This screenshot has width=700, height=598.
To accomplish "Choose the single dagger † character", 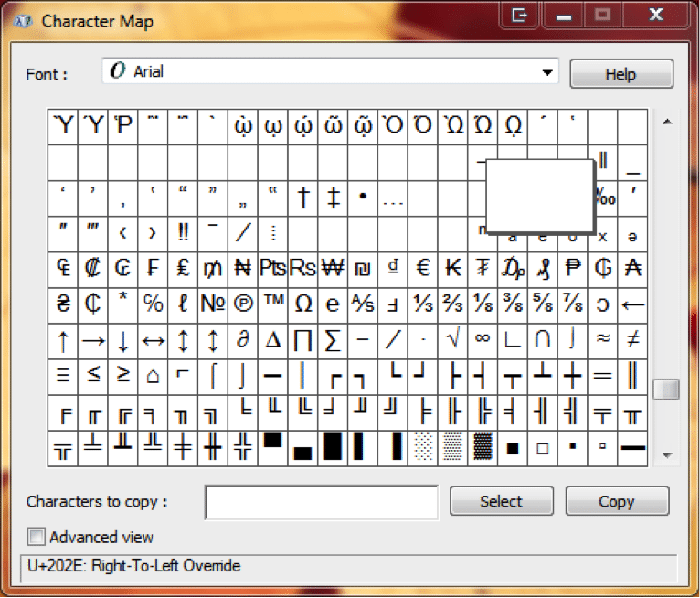I will click(302, 197).
